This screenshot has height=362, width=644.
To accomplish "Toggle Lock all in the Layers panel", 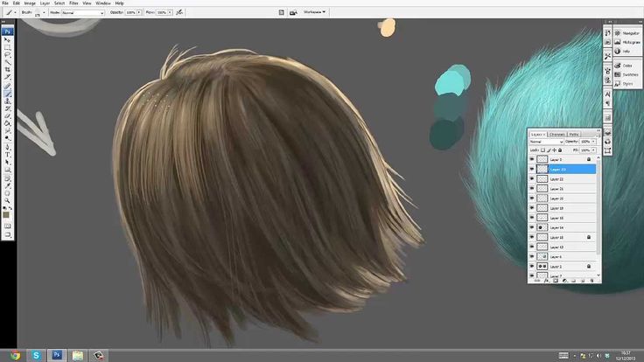I will pyautogui.click(x=560, y=150).
